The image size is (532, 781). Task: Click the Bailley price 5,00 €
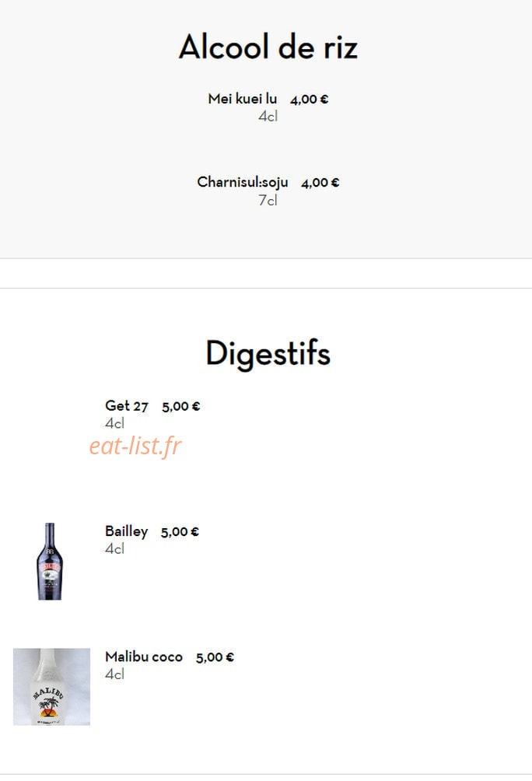click(180, 532)
